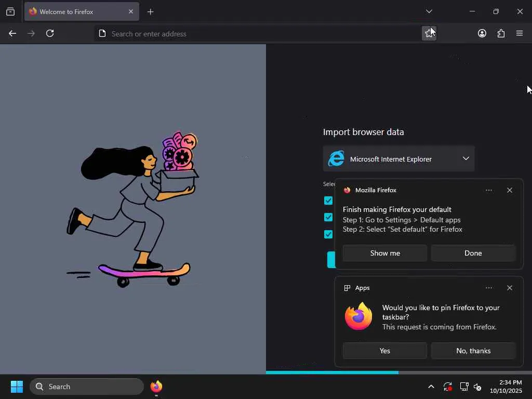Click the Firefox View icon in tab strip

click(x=10, y=11)
